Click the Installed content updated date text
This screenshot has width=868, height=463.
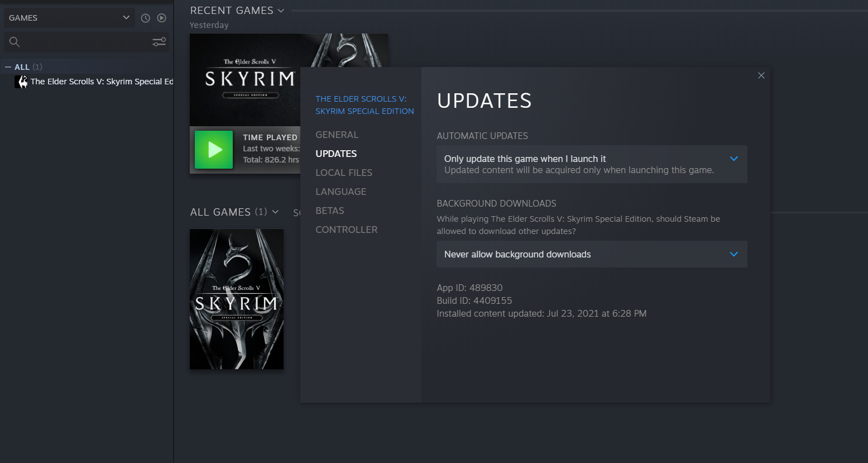[541, 313]
